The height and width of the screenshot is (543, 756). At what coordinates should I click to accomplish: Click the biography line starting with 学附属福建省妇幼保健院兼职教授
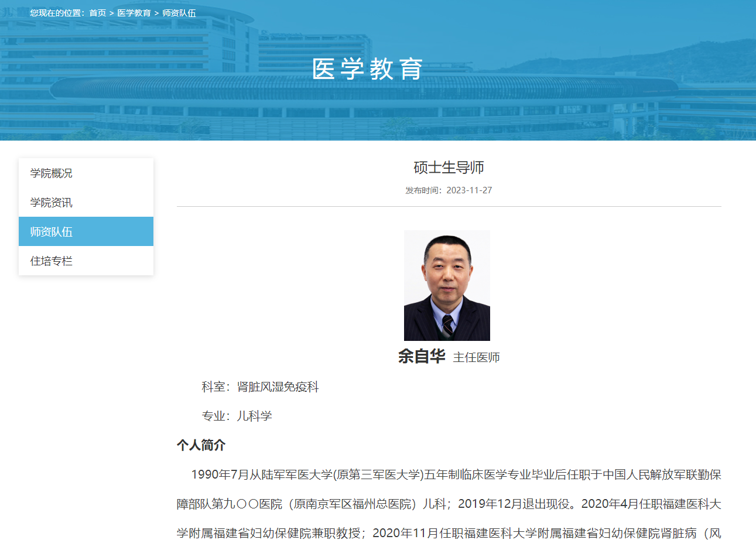coord(449,533)
